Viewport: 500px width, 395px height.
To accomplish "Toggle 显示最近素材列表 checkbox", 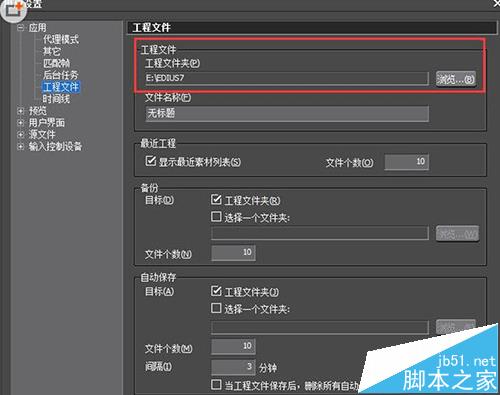I will point(150,161).
